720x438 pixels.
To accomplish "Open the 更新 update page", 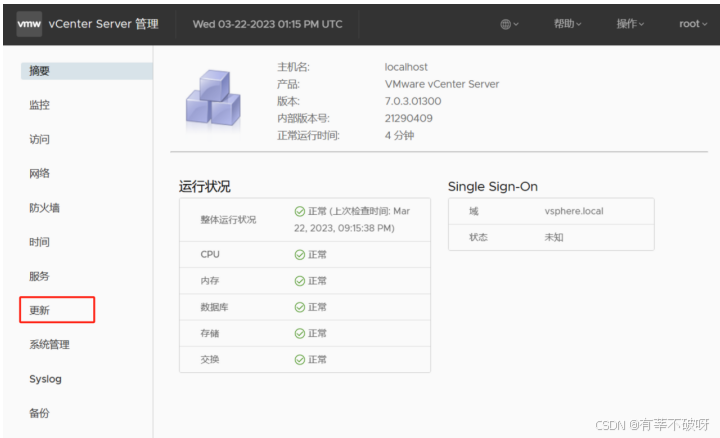I will click(39, 310).
